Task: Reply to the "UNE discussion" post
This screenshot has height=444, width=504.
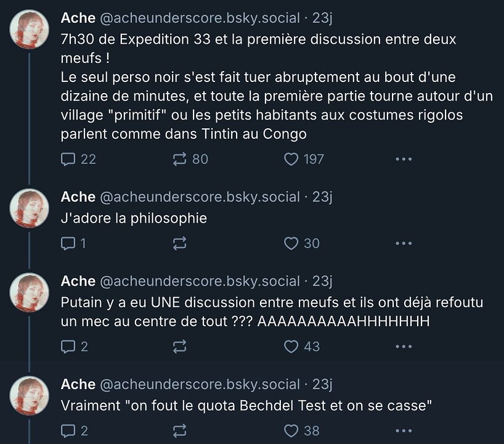Action: 68,347
